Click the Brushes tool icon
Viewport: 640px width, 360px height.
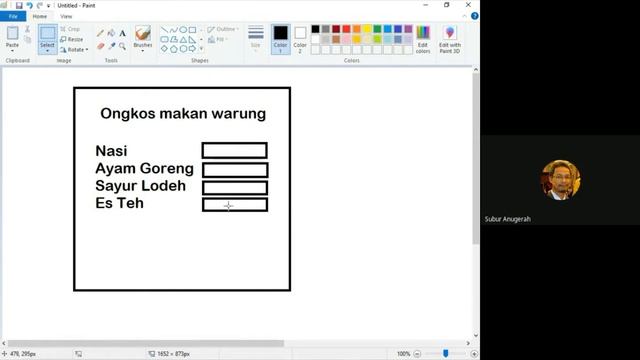(143, 33)
